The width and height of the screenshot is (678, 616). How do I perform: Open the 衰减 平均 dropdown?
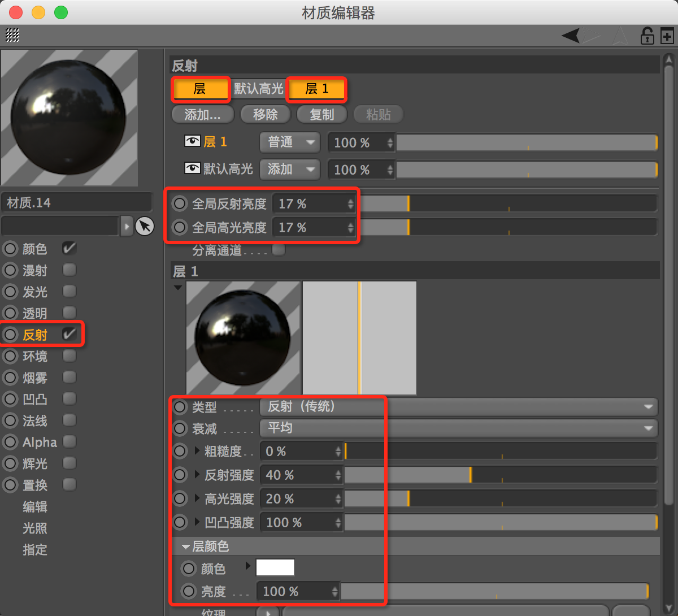click(x=459, y=428)
